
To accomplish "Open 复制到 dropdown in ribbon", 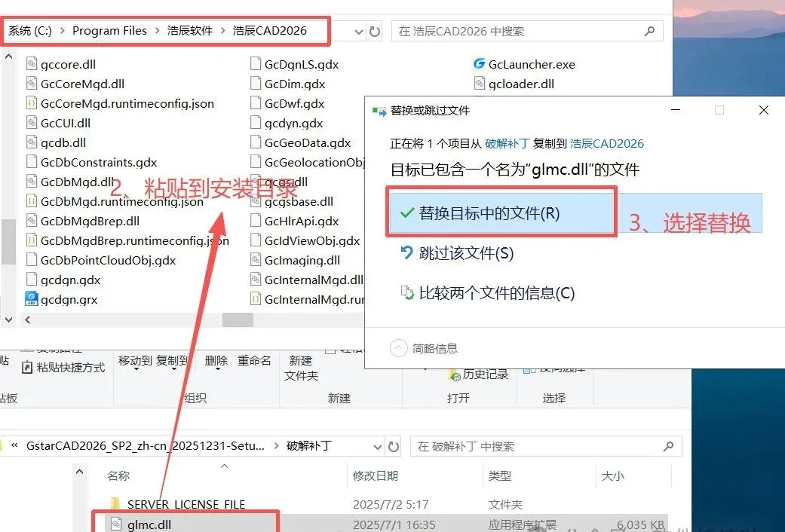I will point(172,363).
